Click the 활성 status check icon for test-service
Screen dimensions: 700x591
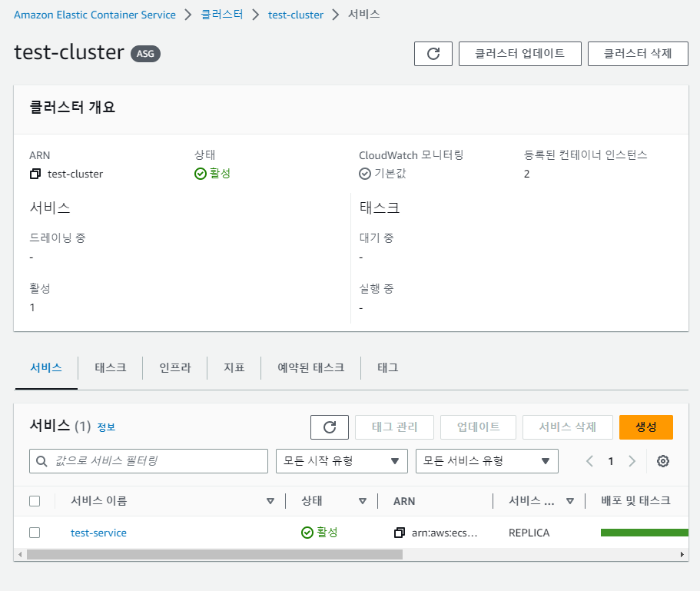coord(307,533)
